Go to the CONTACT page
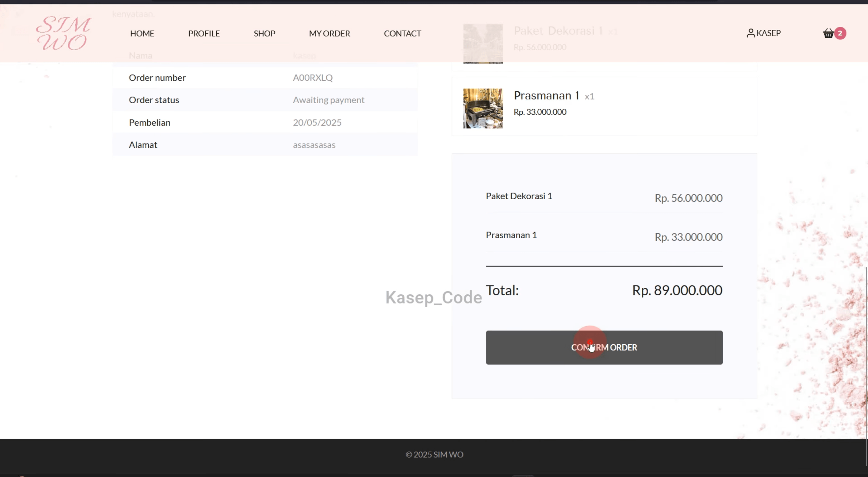The height and width of the screenshot is (477, 868). pos(402,33)
